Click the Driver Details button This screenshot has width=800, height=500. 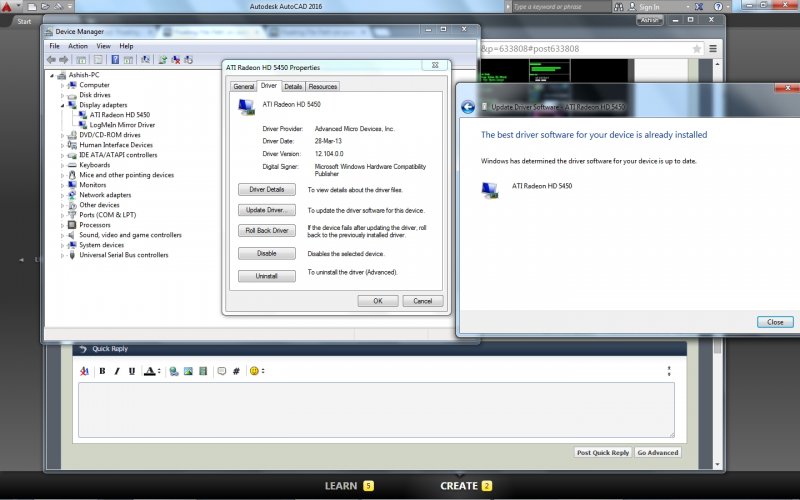pos(267,189)
